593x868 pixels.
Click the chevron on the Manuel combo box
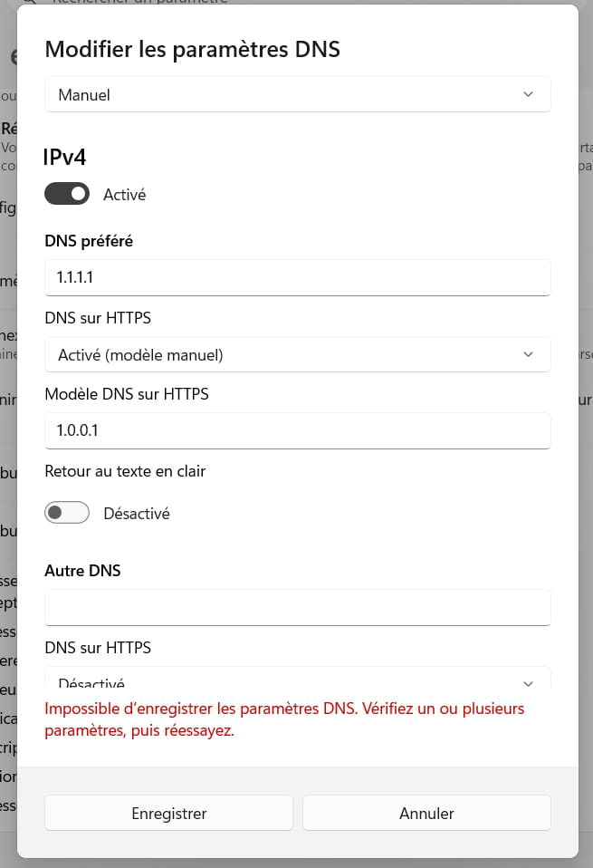click(529, 94)
